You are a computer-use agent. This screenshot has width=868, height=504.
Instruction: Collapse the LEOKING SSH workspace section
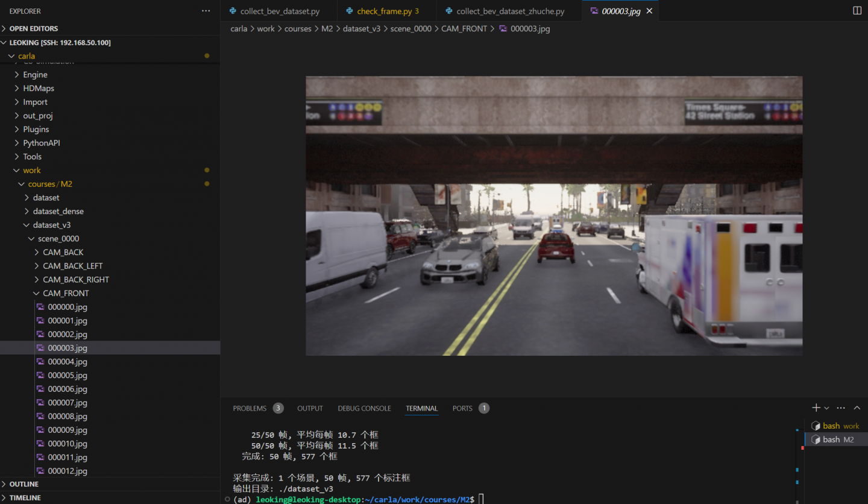[110, 42]
